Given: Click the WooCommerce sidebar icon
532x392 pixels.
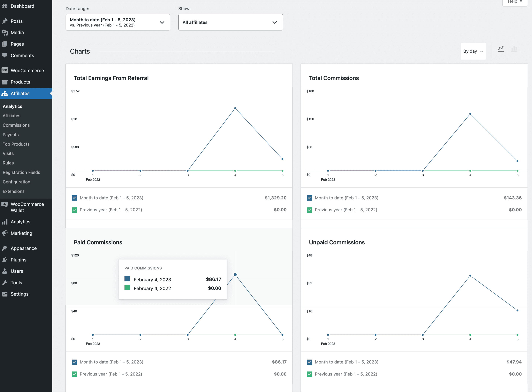Looking at the screenshot, I should (5, 70).
